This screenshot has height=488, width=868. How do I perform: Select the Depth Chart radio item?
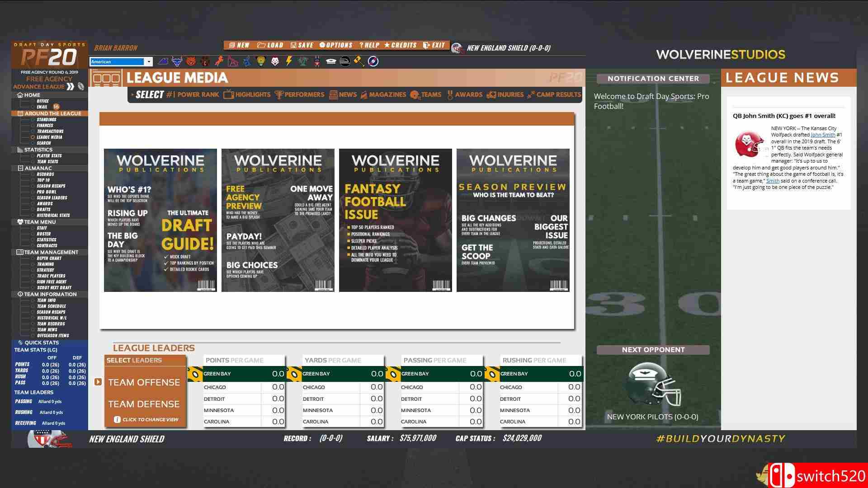tap(33, 258)
